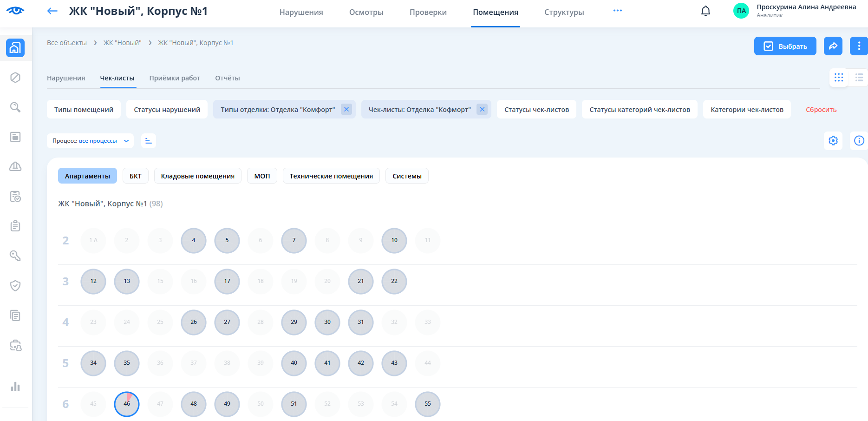Remove the Типы отделки Комфорт filter

pyautogui.click(x=346, y=109)
